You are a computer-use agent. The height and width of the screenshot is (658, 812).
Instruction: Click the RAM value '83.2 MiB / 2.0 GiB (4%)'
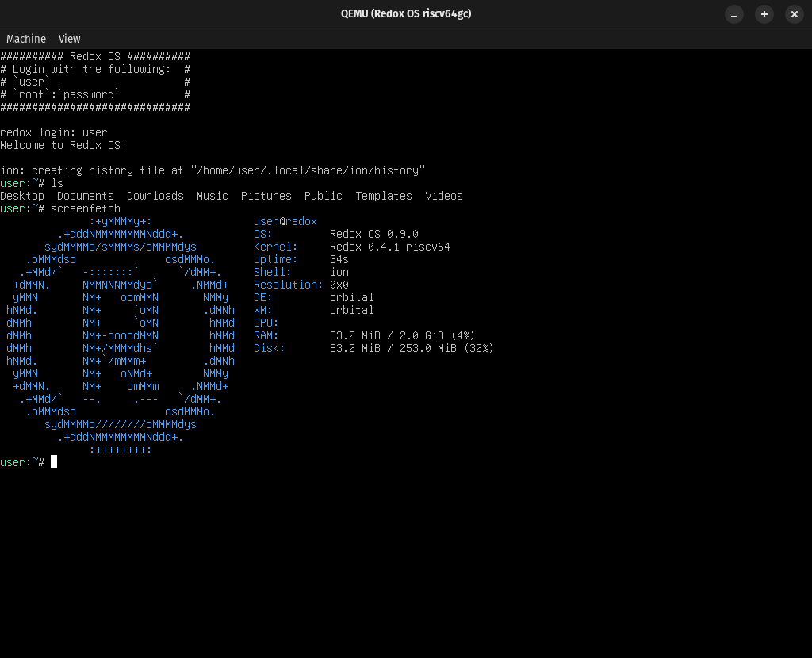(402, 335)
